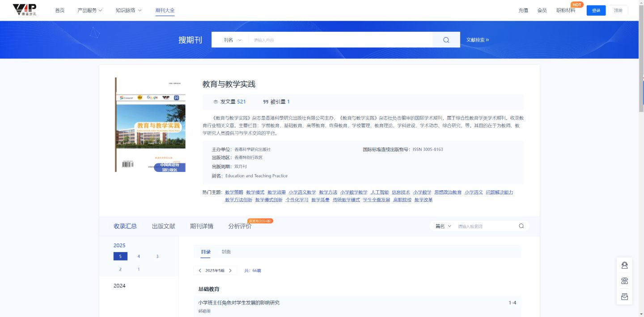
Task: Open the 文献检索 link
Action: (477, 39)
